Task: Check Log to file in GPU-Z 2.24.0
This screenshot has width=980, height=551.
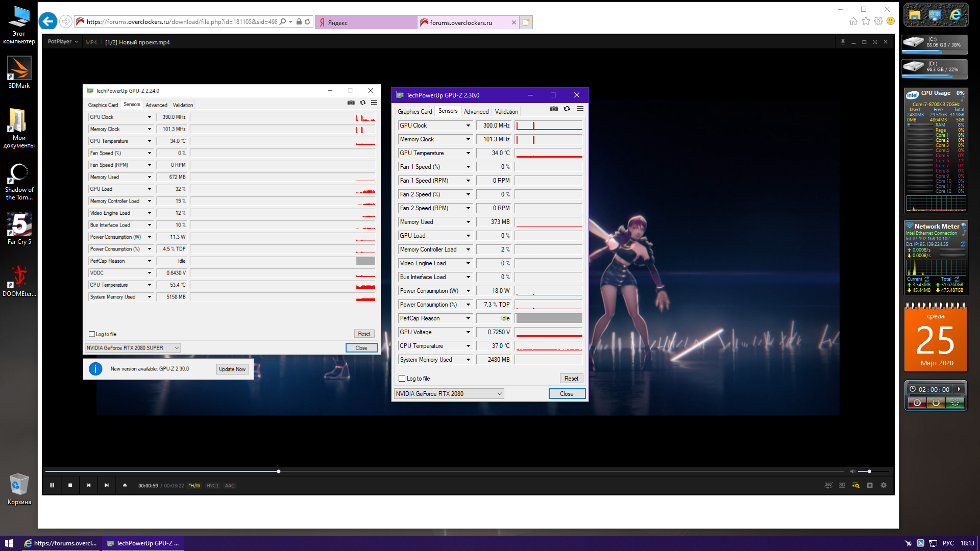Action: [92, 334]
